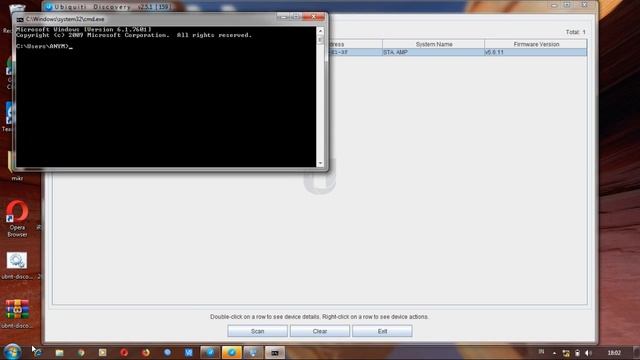Maximize the Ubiquiti Discovery window
This screenshot has height=360, width=640.
567,5
